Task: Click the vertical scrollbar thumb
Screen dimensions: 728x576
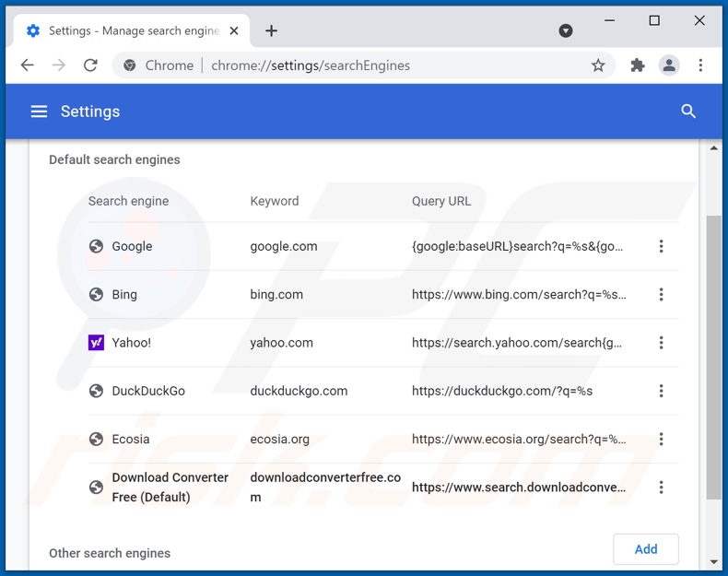Action: 714,359
